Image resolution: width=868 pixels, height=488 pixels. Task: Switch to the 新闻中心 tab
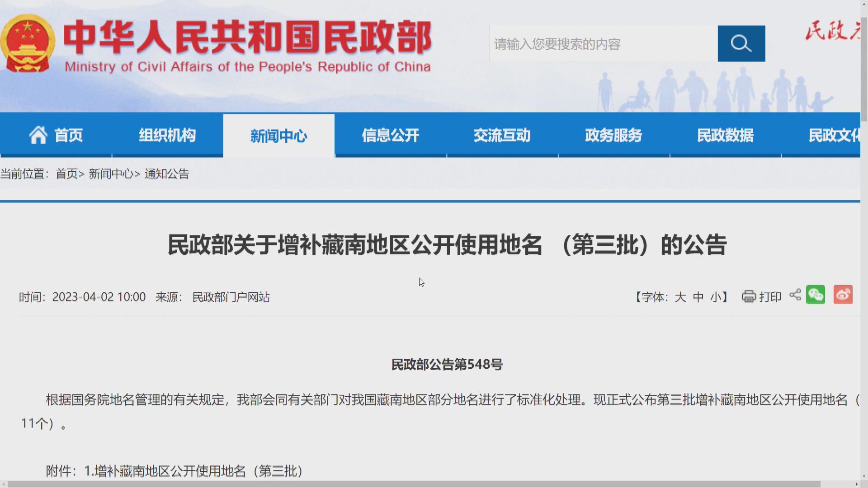pos(279,135)
